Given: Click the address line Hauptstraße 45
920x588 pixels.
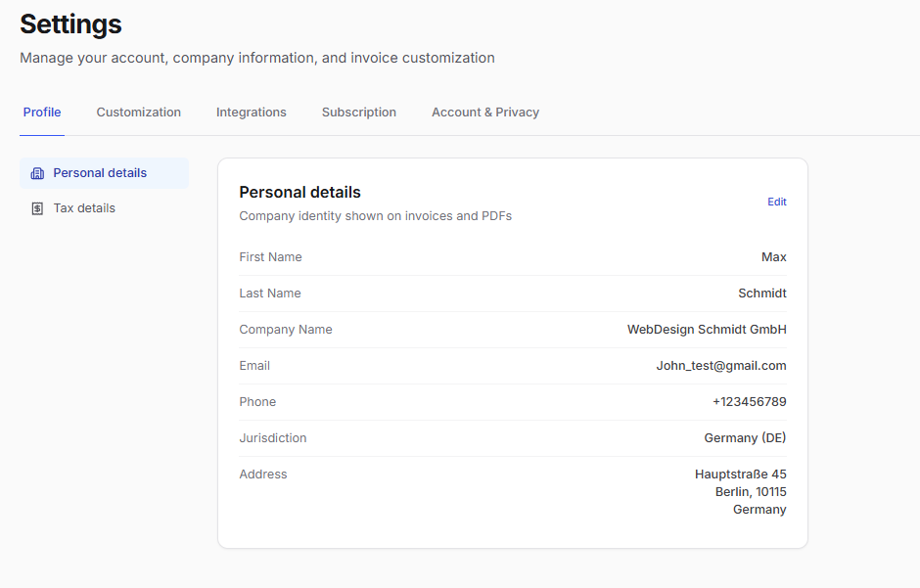Looking at the screenshot, I should (741, 474).
